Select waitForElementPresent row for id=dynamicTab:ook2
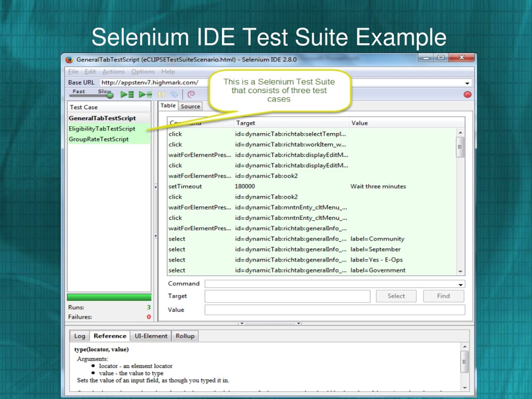This screenshot has width=532, height=399. pos(312,176)
